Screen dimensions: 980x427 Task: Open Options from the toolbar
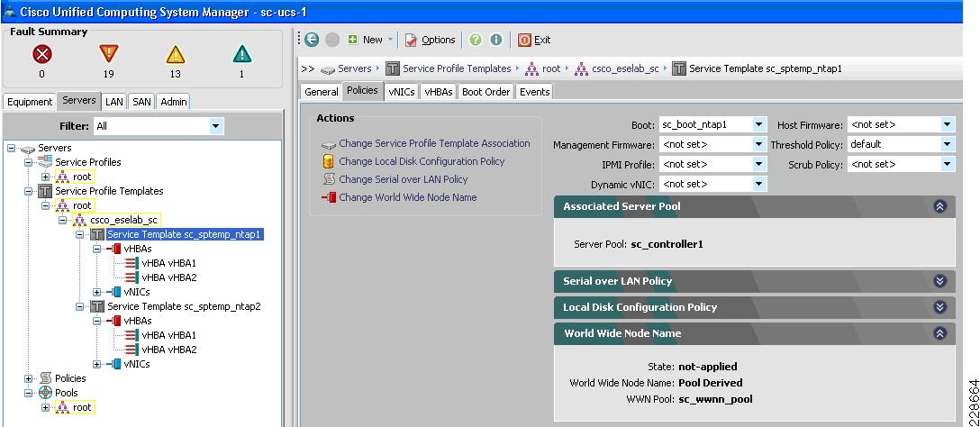click(x=430, y=40)
